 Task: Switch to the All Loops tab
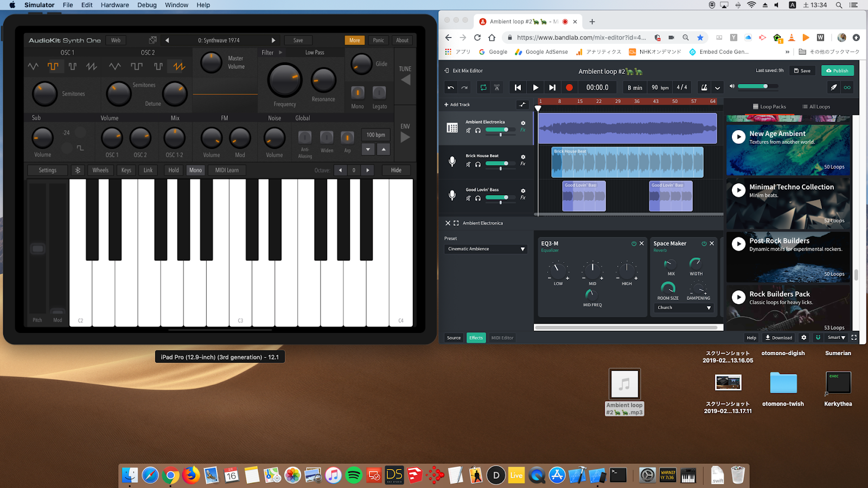tap(816, 107)
